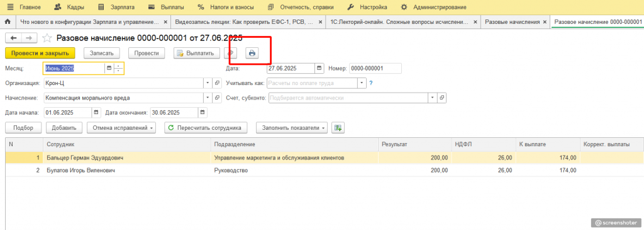Open the calendar for the Дата field
This screenshot has width=644, height=230.
(x=319, y=69)
